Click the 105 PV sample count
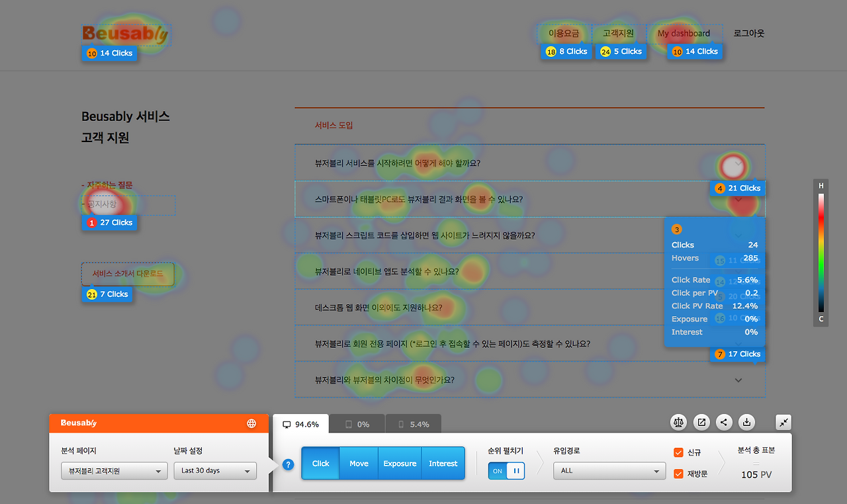The width and height of the screenshot is (847, 504). click(x=756, y=474)
